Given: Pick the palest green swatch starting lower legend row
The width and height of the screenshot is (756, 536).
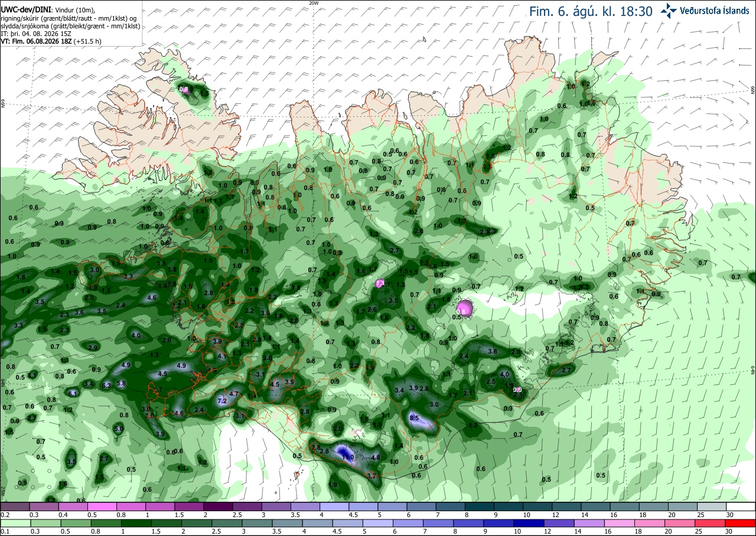Looking at the screenshot, I should pos(15,523).
